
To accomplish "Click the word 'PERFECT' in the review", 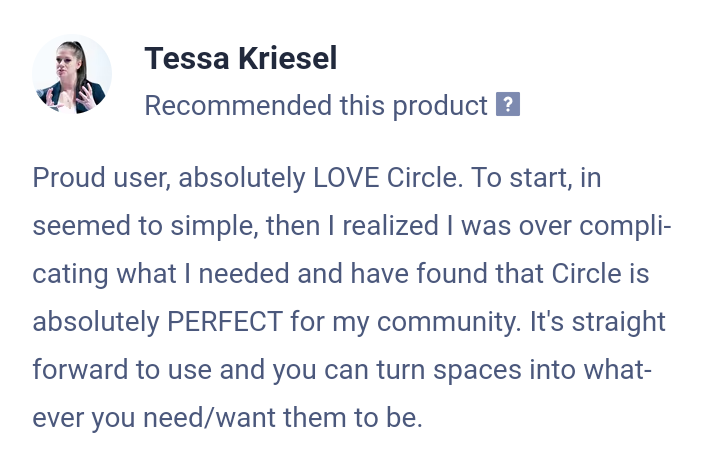I will click(225, 321).
